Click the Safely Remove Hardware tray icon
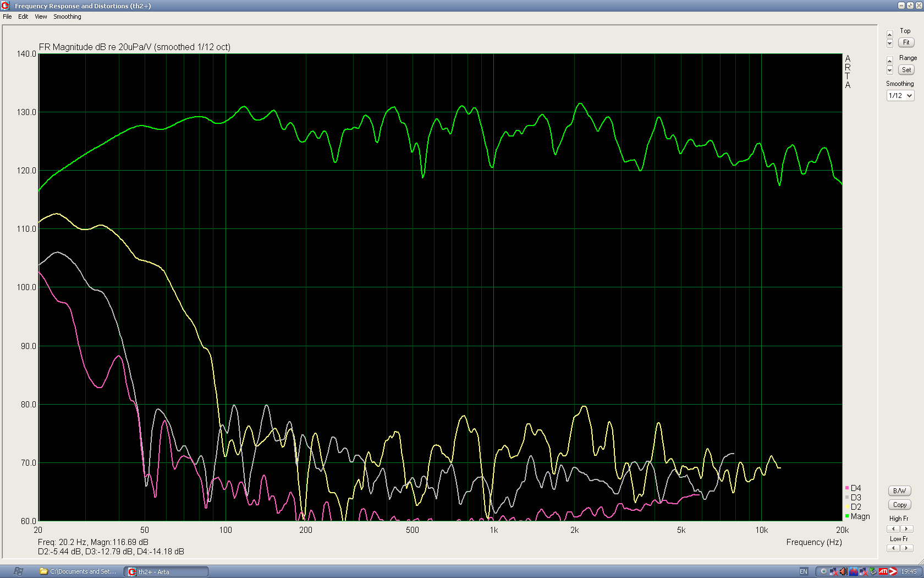The image size is (924, 578). 873,571
